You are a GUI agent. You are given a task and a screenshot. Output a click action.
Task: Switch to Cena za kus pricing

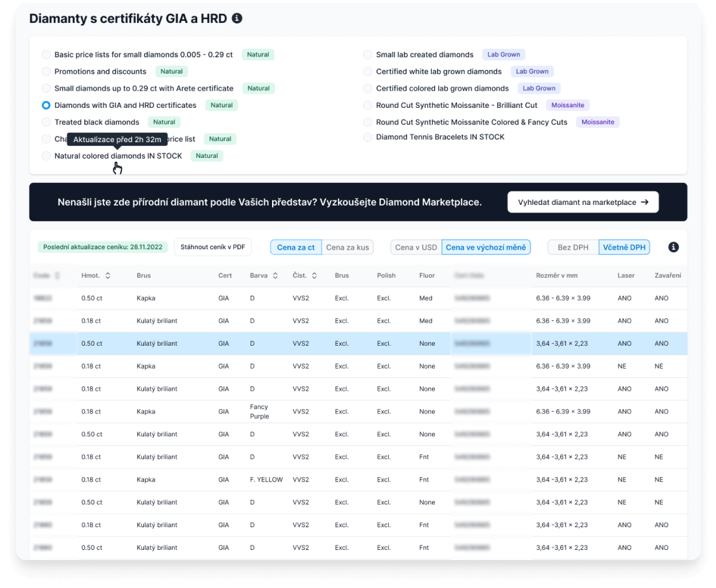pos(347,247)
